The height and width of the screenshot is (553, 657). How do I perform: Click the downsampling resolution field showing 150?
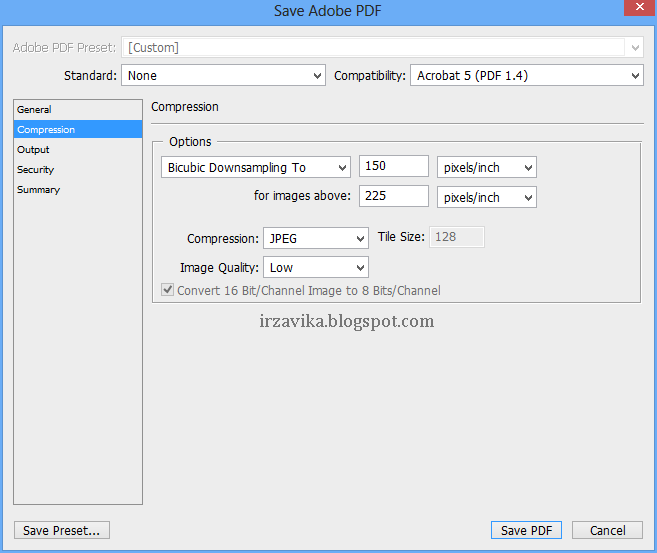(x=394, y=166)
